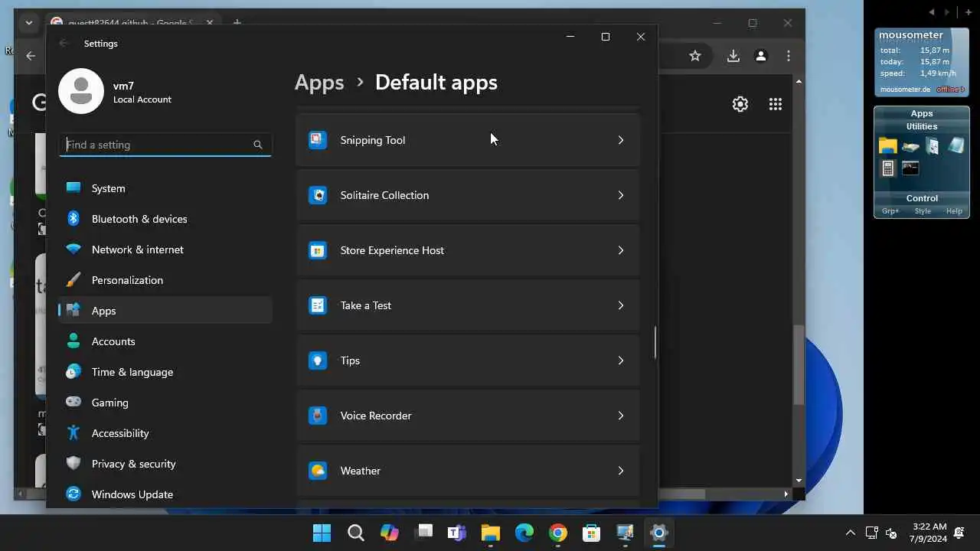
Task: Click the Solitaire Collection app icon
Action: (318, 195)
